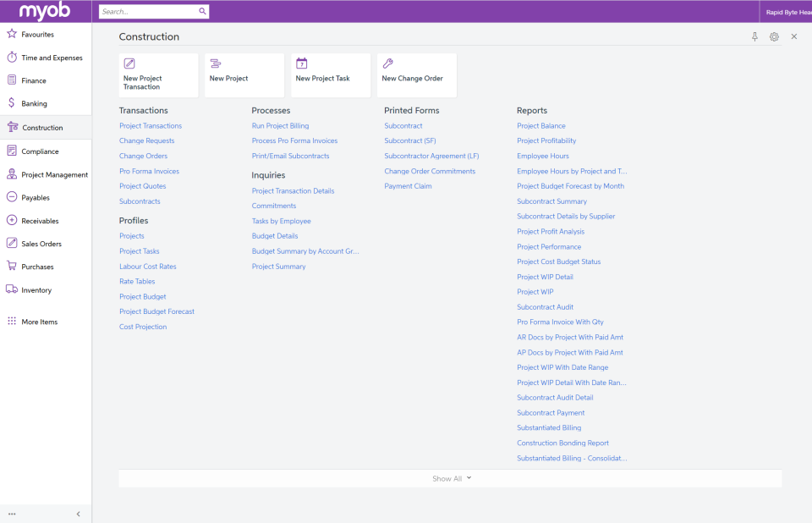Viewport: 812px width, 523px height.
Task: Click the New Change Order wrench icon
Action: click(388, 63)
